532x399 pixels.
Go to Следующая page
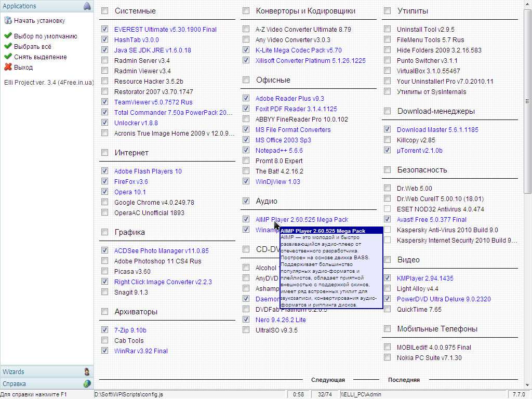pos(328,380)
